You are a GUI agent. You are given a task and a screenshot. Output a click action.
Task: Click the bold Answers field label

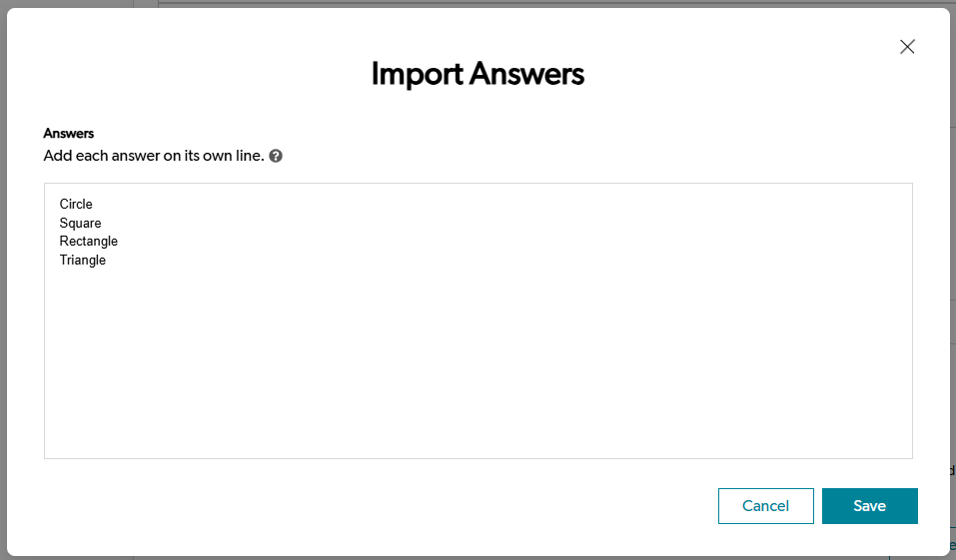click(x=69, y=133)
